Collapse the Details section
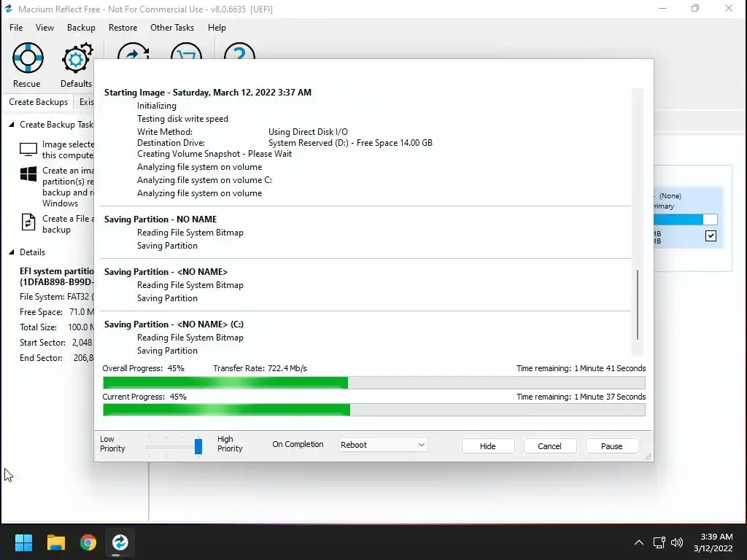This screenshot has width=747, height=560. [x=12, y=252]
